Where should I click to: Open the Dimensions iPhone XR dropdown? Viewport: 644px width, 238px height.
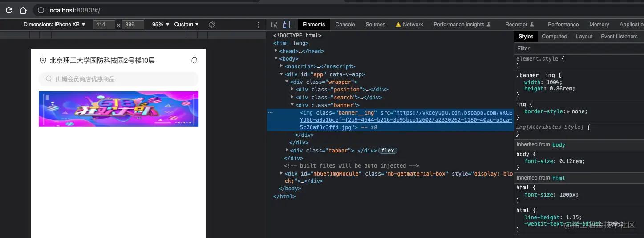pos(54,25)
